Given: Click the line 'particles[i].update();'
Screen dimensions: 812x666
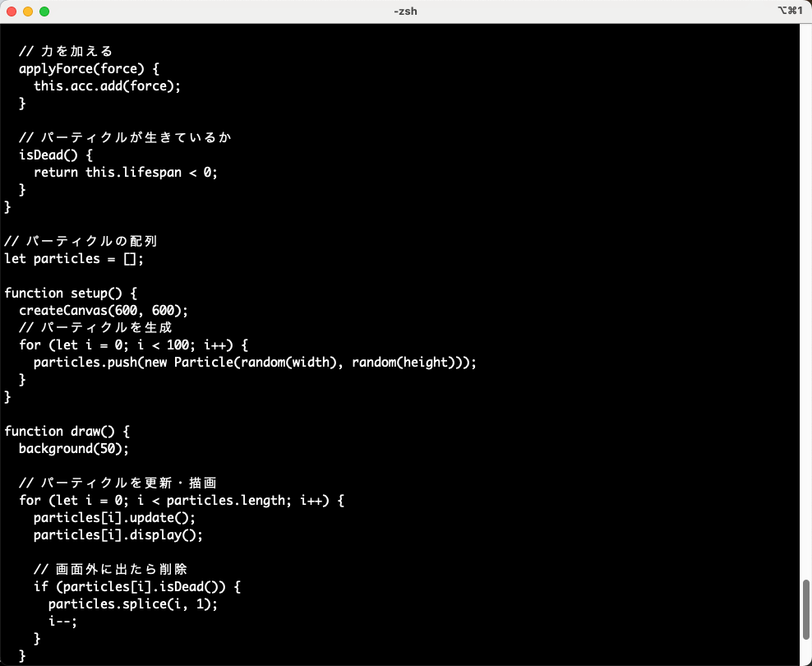Looking at the screenshot, I should (x=115, y=517).
